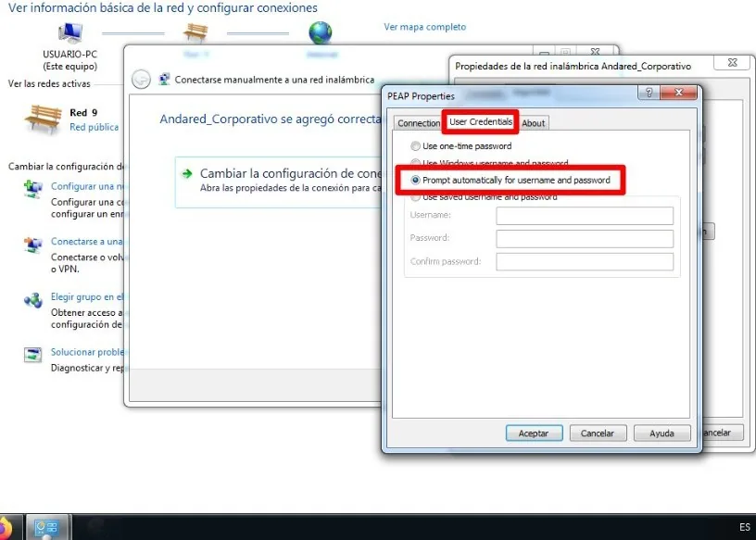Click the back arrow in the wireless wizard

click(141, 80)
